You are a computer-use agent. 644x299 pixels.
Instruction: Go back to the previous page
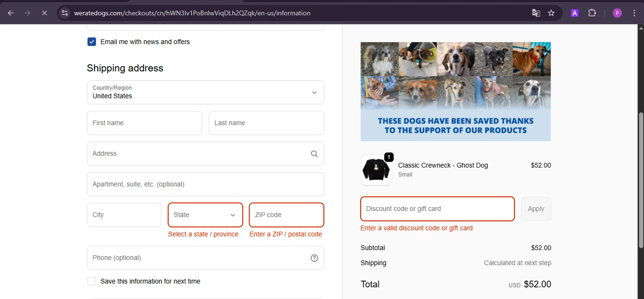(x=11, y=13)
